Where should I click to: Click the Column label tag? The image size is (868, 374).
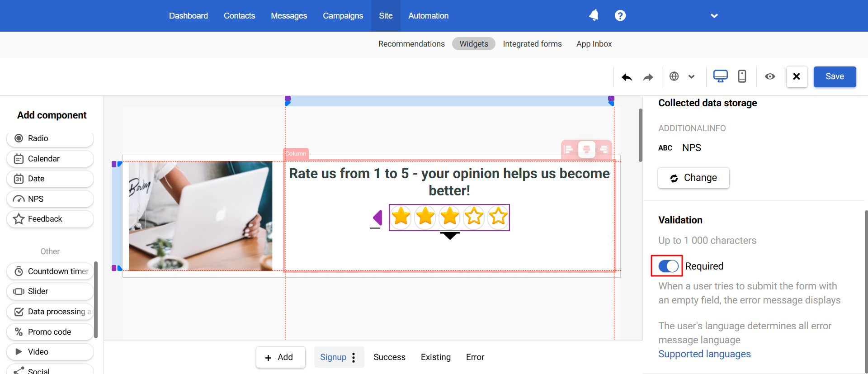click(x=296, y=153)
